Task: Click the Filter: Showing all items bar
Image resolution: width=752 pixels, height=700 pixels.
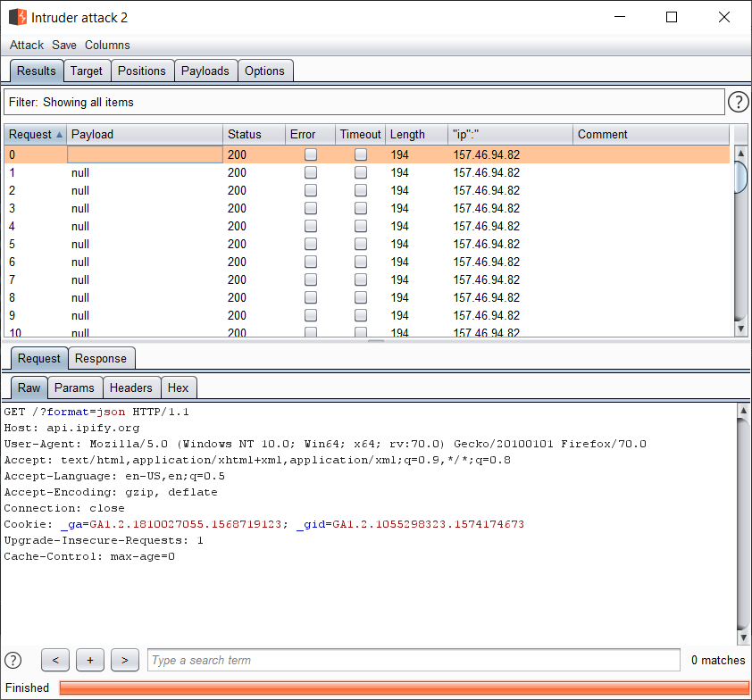Action: 364,102
